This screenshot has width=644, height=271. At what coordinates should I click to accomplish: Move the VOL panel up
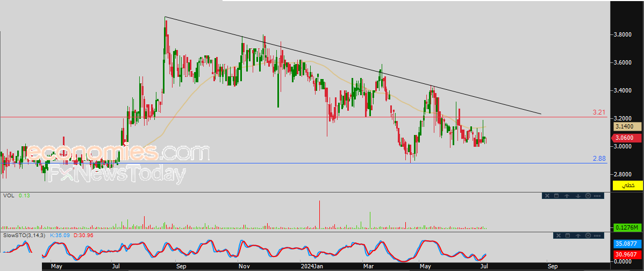(567, 196)
